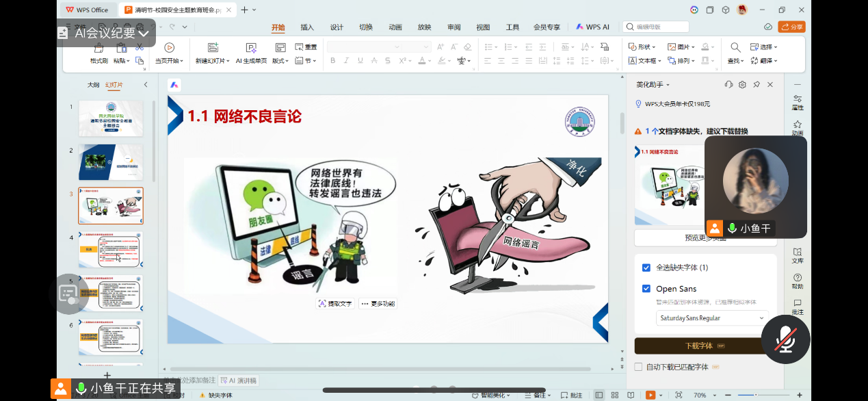The image size is (868, 401).
Task: Open settings gear in 美化助手 panel
Action: [742, 85]
